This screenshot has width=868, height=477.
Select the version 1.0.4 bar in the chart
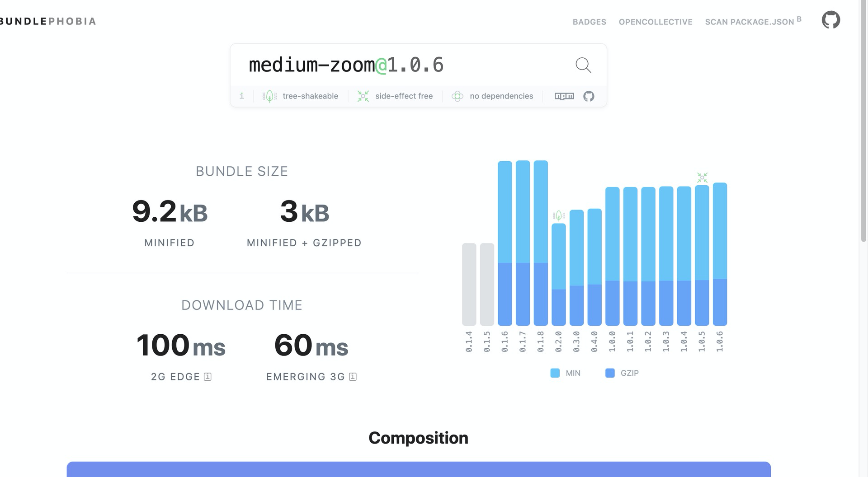pyautogui.click(x=684, y=256)
